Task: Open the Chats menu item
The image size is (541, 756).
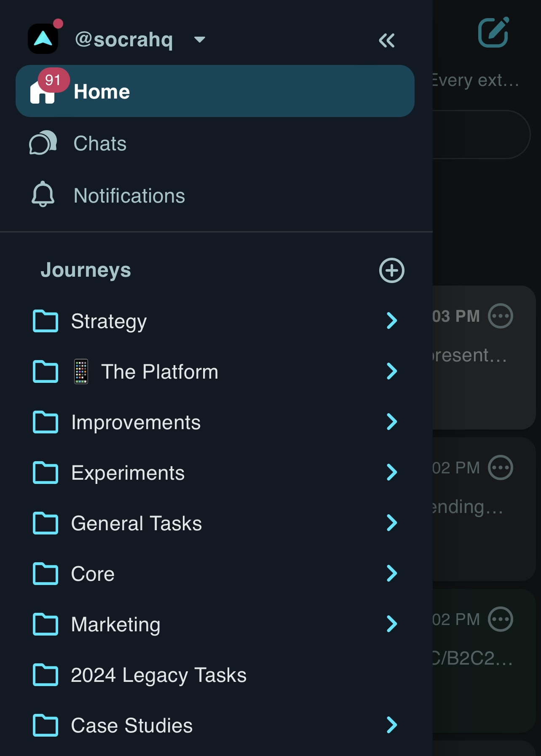Action: point(100,143)
